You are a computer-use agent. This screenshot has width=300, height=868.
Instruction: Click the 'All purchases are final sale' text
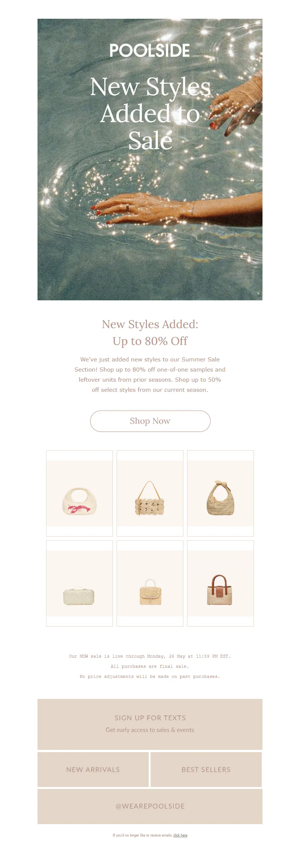click(x=150, y=666)
